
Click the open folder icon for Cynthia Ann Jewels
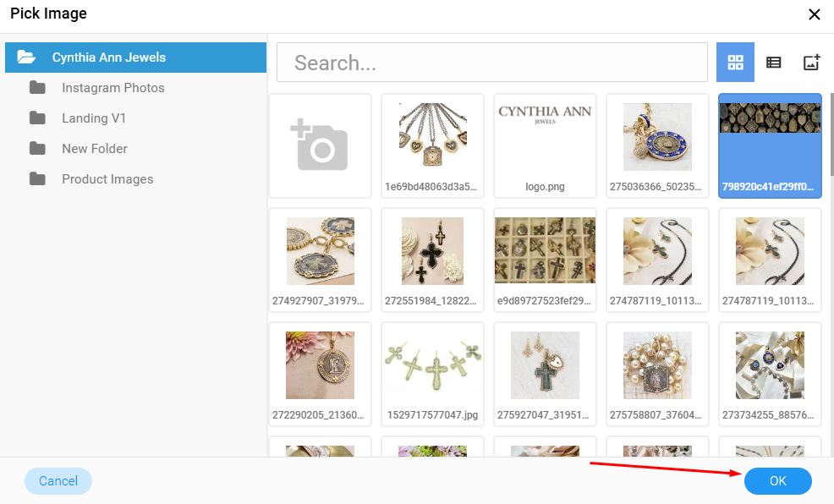(x=26, y=57)
